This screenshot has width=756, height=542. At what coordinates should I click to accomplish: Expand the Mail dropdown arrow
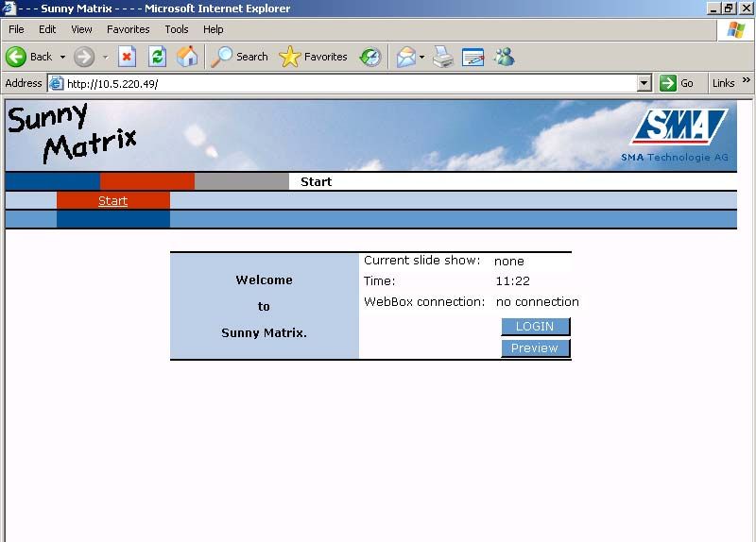click(421, 57)
